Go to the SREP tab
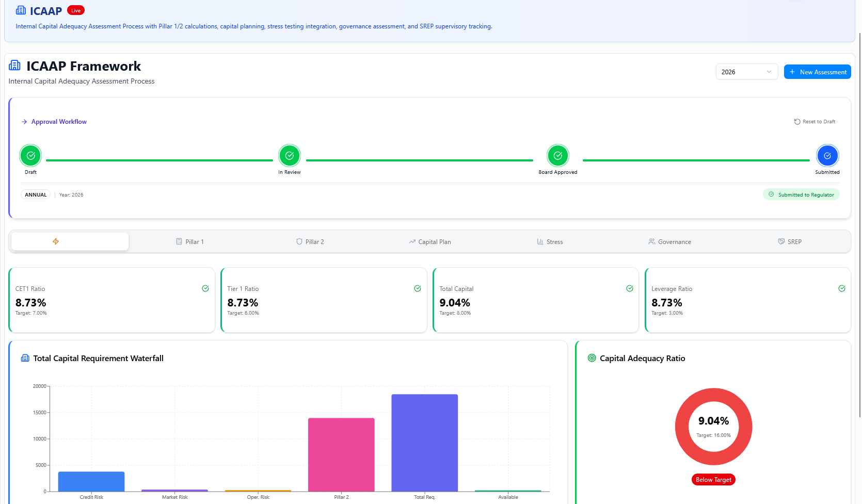The width and height of the screenshot is (862, 504). coord(790,241)
